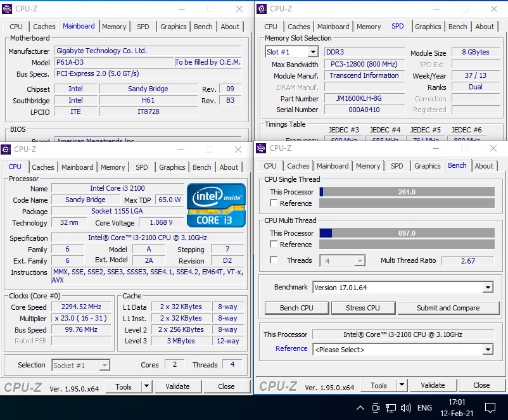This screenshot has height=420, width=508.
Task: Click the volume speaker icon in taskbar
Action: point(405,408)
